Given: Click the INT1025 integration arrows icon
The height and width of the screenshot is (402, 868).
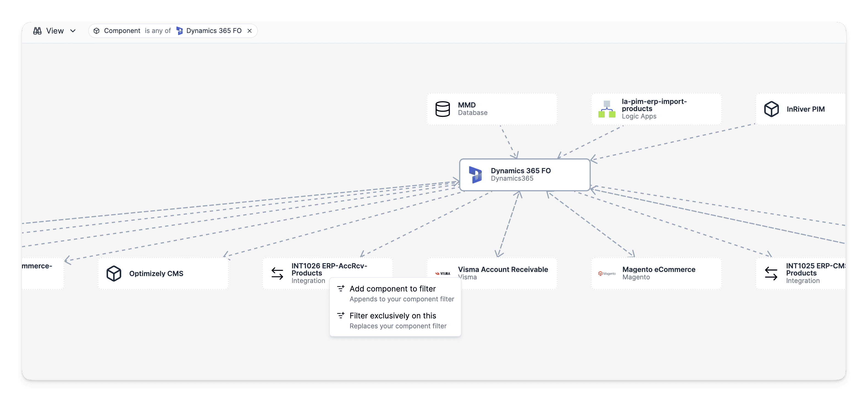Looking at the screenshot, I should [x=771, y=273].
